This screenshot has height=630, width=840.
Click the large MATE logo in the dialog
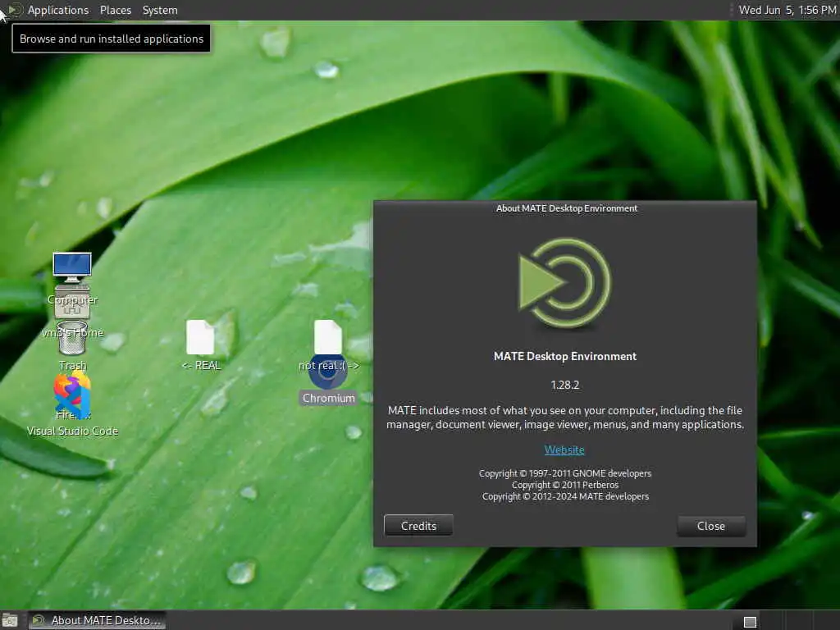(x=564, y=283)
